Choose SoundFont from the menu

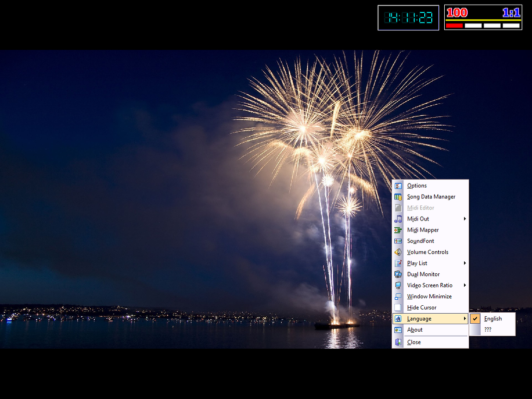pyautogui.click(x=430, y=241)
